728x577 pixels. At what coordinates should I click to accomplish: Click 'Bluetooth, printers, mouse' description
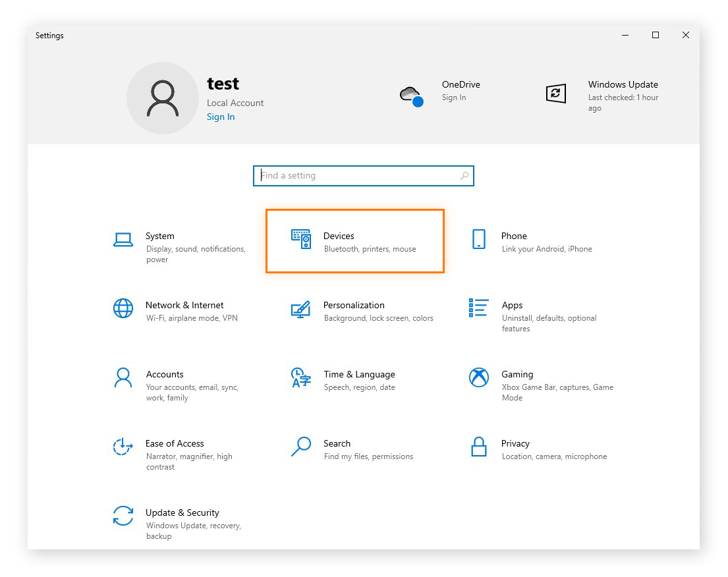370,249
